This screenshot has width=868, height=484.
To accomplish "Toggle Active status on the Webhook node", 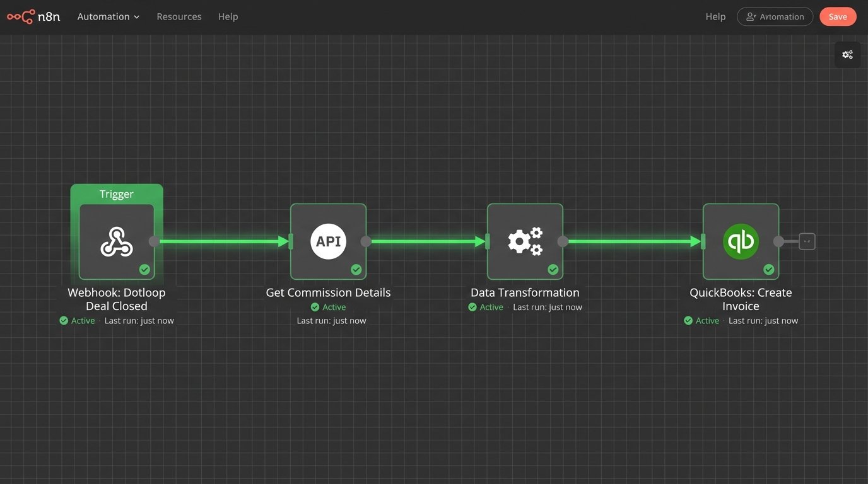I will pos(77,320).
